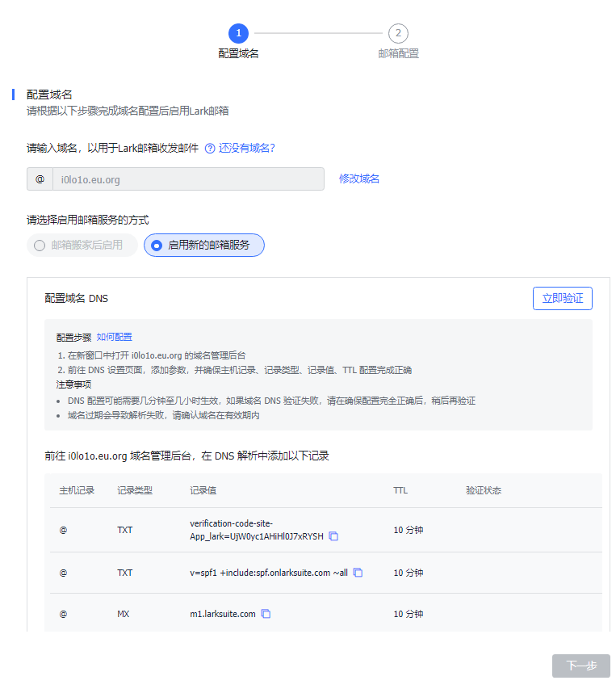Click the @ prefix in domain field
Viewport: 616px width, 693px height.
40,179
